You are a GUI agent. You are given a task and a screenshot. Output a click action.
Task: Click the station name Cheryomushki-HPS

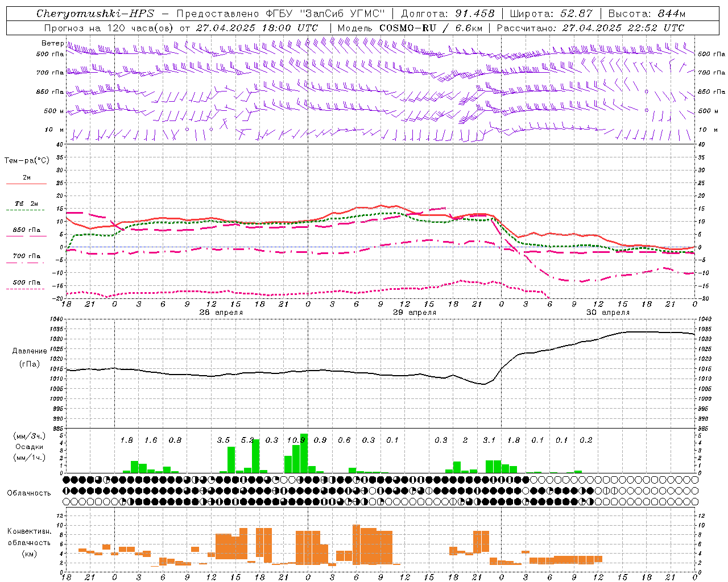pos(96,14)
